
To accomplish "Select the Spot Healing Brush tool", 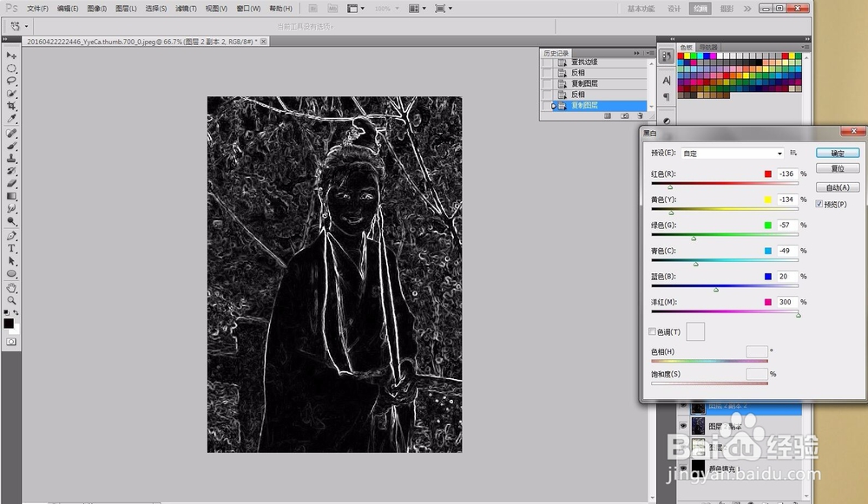I will click(11, 134).
